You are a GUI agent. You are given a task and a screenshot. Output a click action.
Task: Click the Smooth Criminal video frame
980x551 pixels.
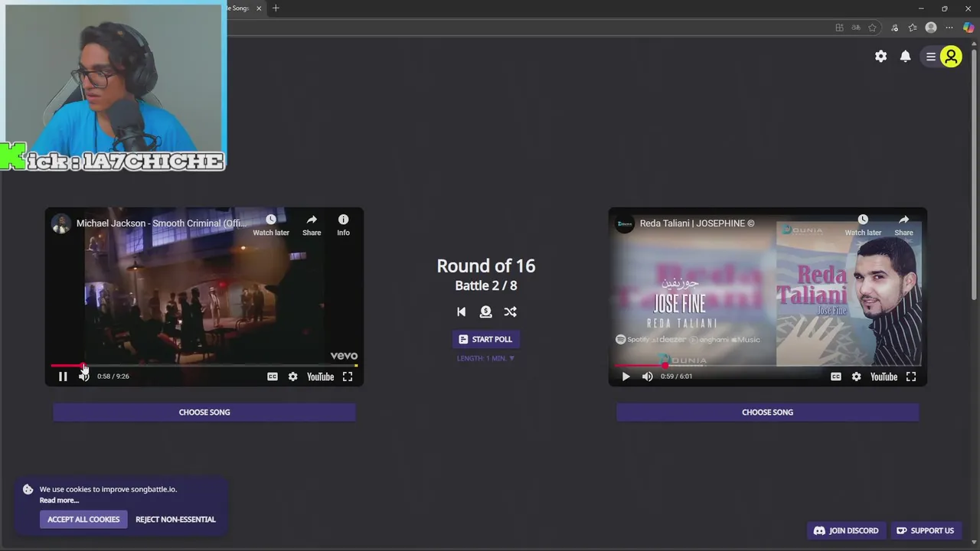click(x=204, y=298)
